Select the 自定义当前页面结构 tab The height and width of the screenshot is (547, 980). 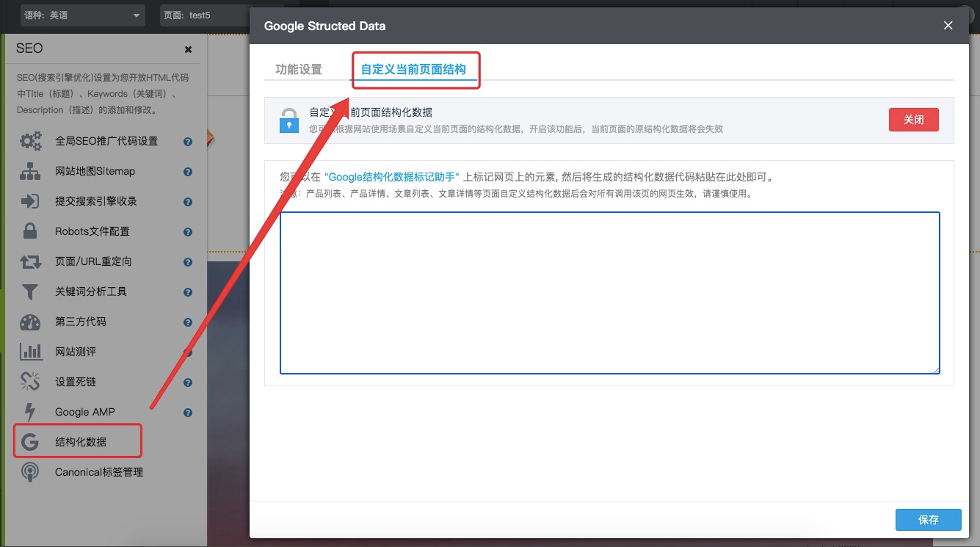(415, 68)
